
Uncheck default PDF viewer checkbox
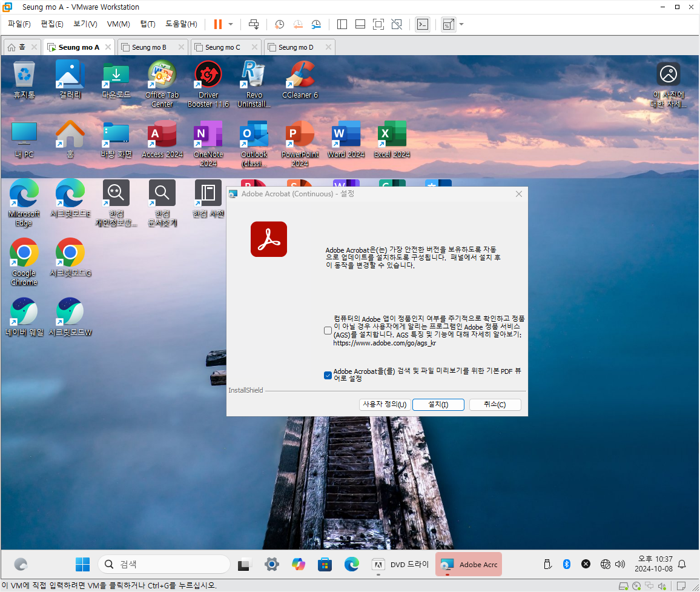coord(328,375)
